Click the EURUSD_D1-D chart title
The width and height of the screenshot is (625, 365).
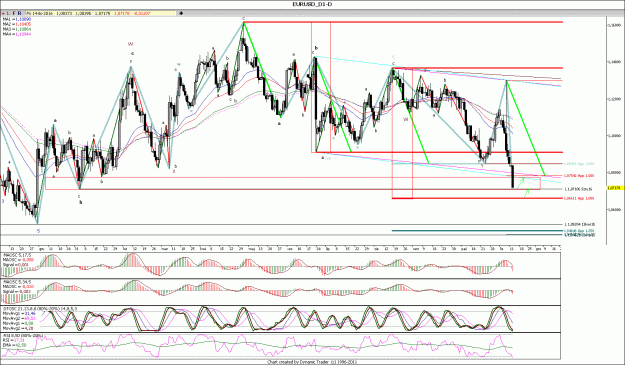pos(312,4)
